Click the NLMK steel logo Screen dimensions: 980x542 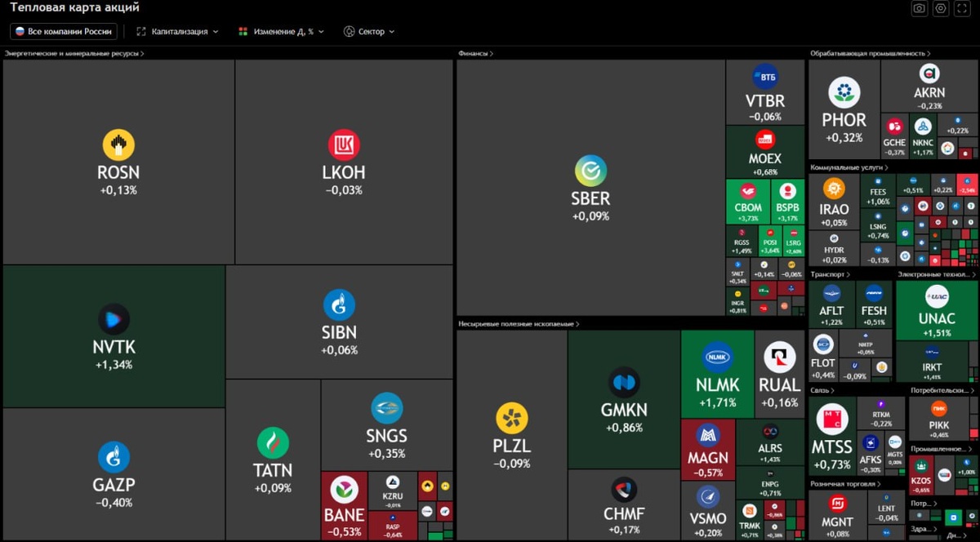pyautogui.click(x=718, y=357)
